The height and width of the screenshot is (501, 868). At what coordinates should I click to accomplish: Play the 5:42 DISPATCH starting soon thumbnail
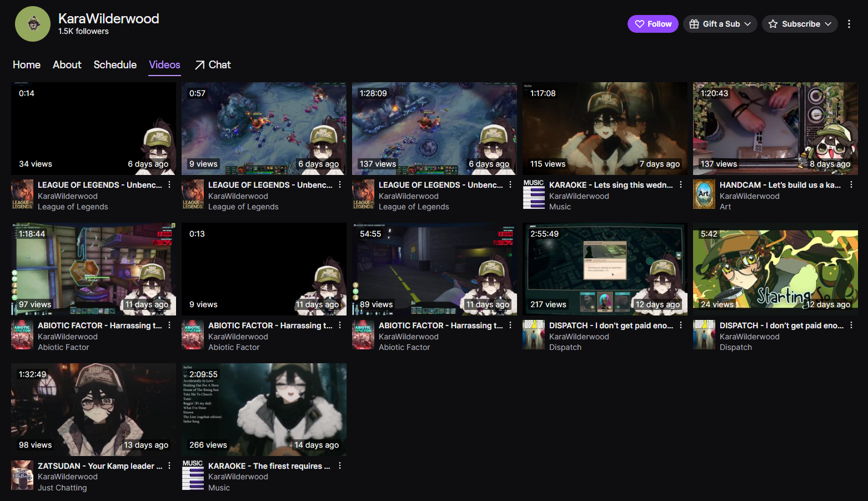[x=775, y=269]
